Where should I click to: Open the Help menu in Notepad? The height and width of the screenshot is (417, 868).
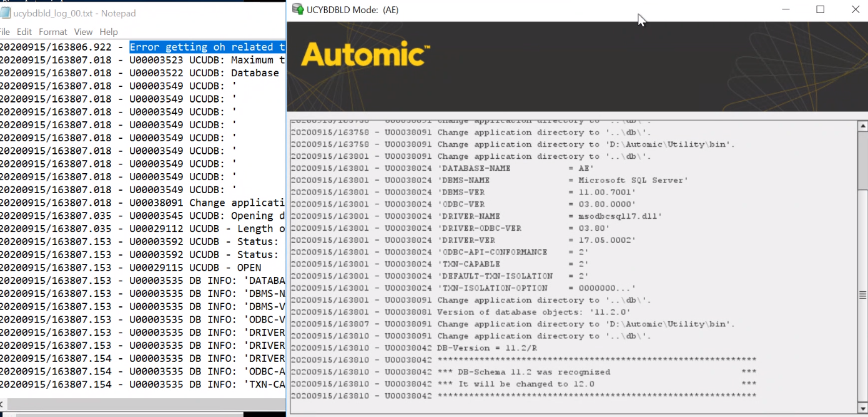(108, 32)
